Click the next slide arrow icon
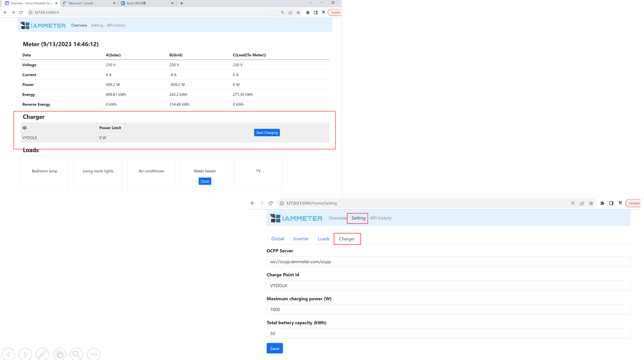Screen dimensions: 644x360 pos(25,354)
